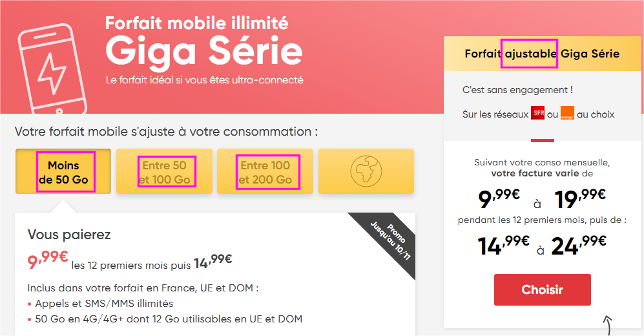Click the 19,99€ price in the sidebar
The image size is (644, 336).
(x=579, y=200)
